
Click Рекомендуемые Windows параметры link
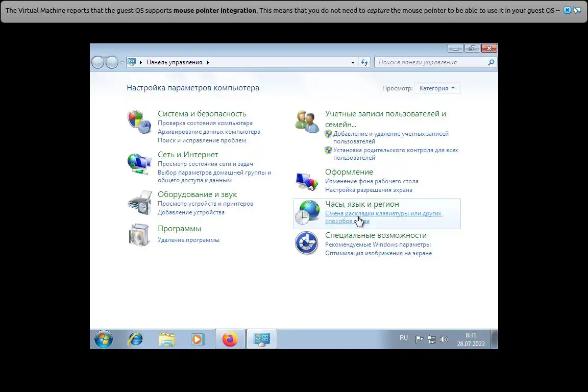click(378, 244)
